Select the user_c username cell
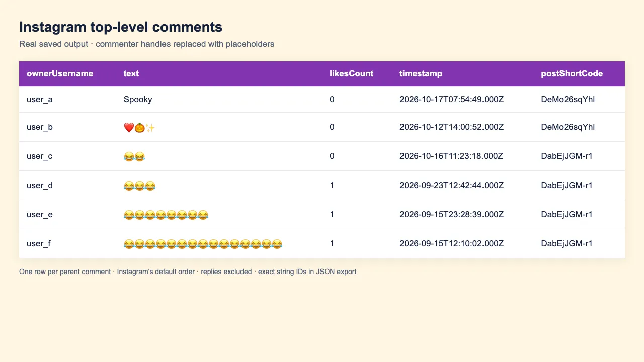The width and height of the screenshot is (644, 362). (x=40, y=156)
